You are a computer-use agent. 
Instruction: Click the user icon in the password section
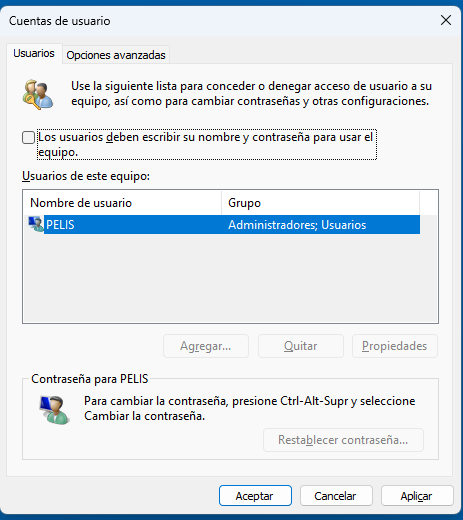pyautogui.click(x=54, y=410)
